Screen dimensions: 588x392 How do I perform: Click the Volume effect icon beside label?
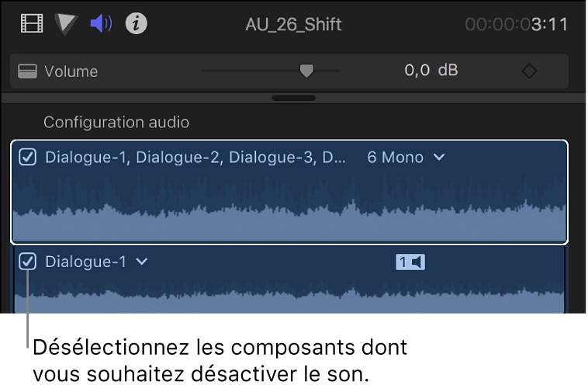tap(28, 71)
